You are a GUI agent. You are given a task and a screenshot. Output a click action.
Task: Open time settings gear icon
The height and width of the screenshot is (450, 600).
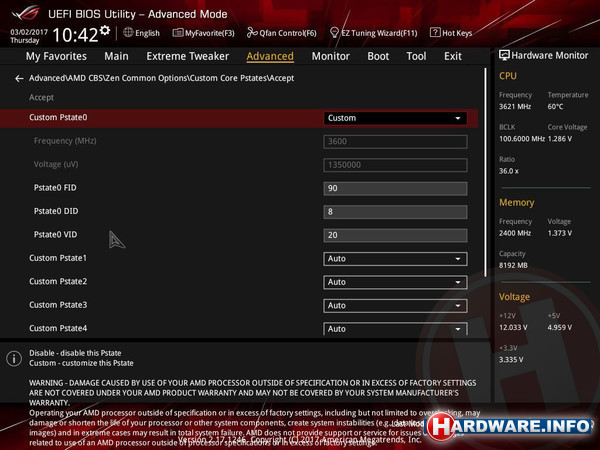tap(105, 30)
